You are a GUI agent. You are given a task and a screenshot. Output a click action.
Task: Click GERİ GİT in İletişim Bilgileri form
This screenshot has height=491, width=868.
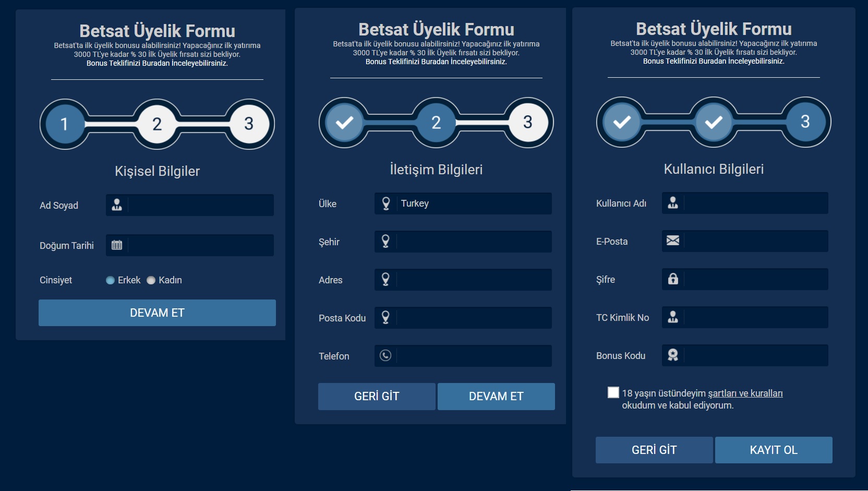[377, 397]
